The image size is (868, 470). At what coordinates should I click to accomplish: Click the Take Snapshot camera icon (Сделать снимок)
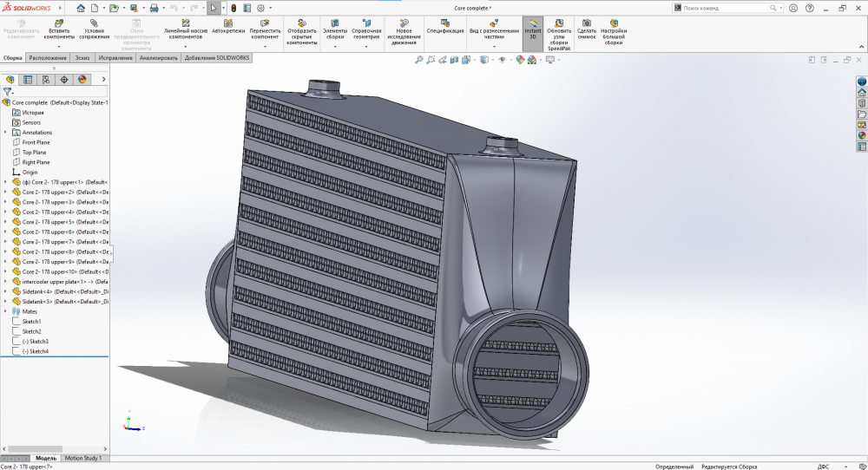click(587, 26)
